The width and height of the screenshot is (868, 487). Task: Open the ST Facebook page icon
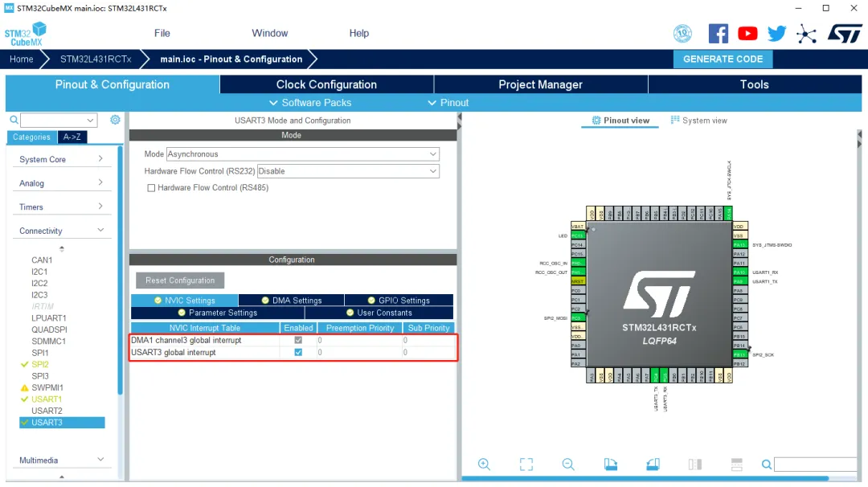tap(718, 34)
